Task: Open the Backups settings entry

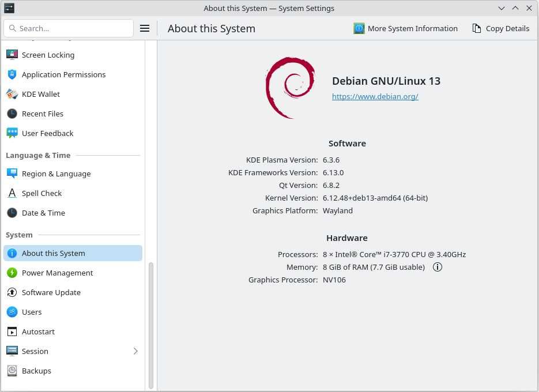Action: point(73,371)
